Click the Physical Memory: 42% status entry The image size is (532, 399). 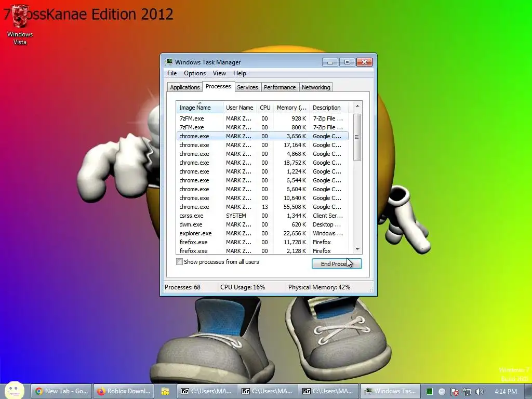320,287
